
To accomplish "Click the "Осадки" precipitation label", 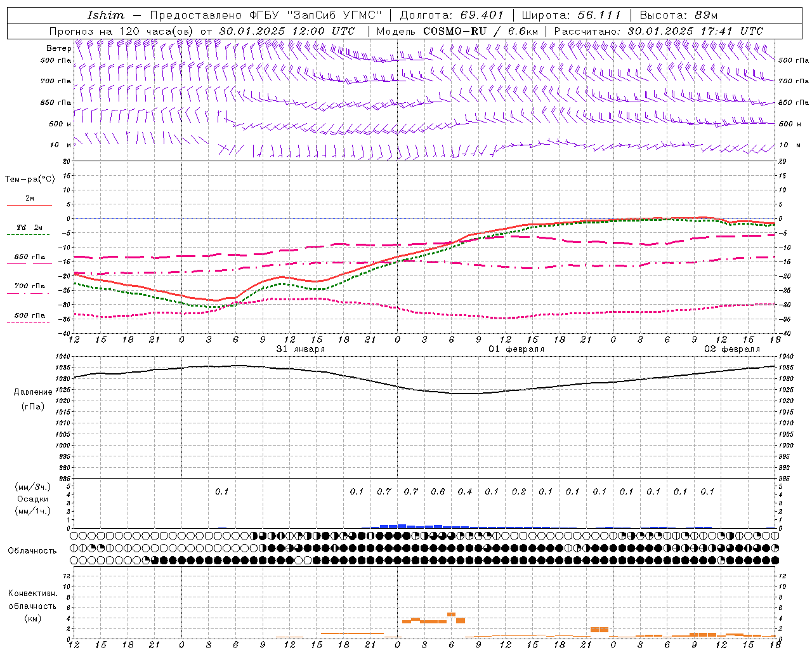I will 32,499.
